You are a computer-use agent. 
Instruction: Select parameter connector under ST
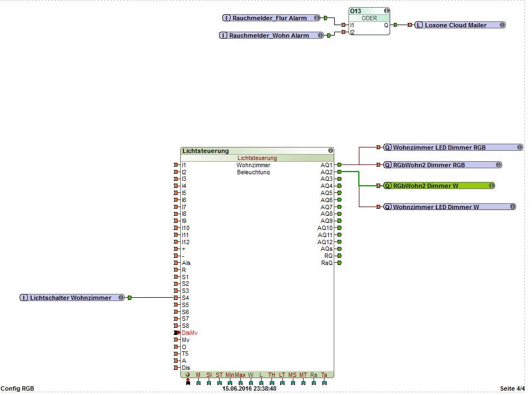tap(219, 383)
